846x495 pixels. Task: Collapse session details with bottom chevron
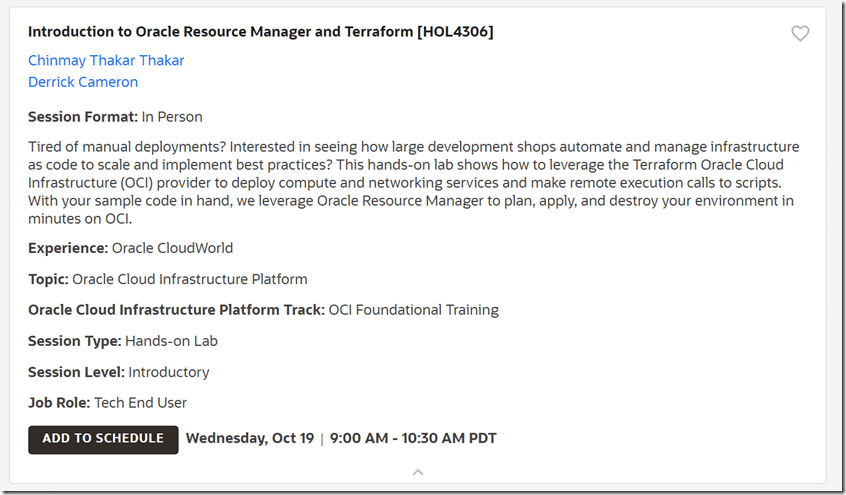tap(418, 472)
